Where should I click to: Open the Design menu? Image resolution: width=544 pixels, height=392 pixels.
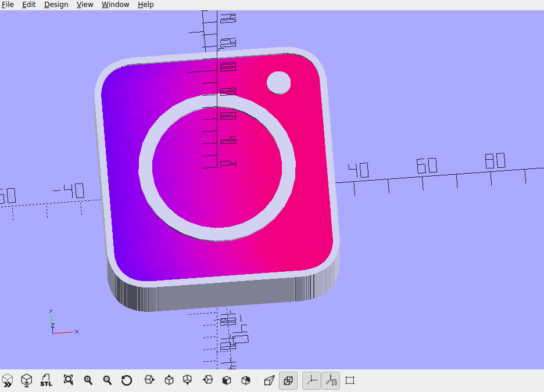coord(56,5)
